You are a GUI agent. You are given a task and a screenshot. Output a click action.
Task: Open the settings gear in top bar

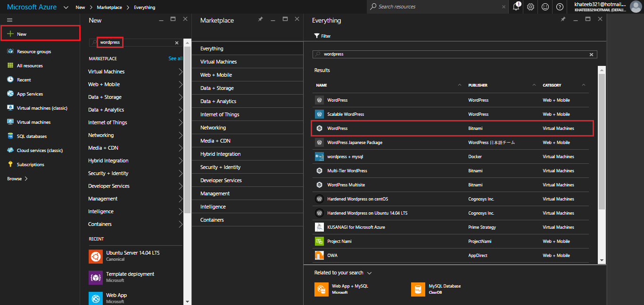tap(531, 7)
